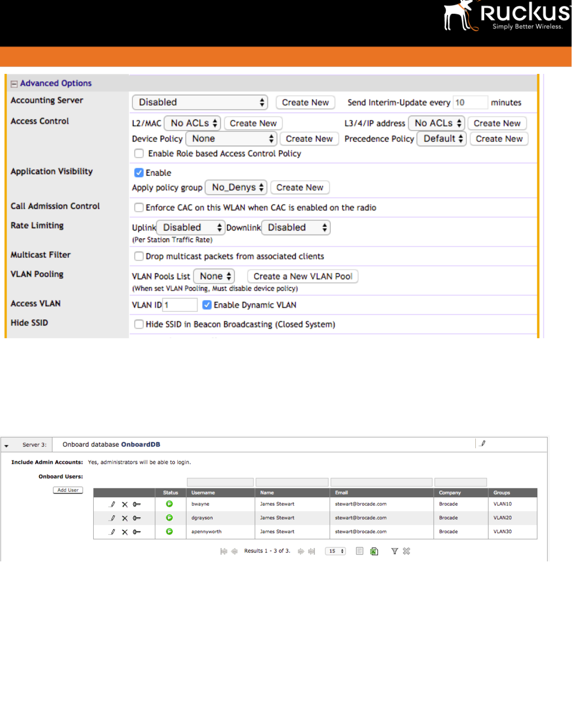
Task: Enable Role based Access Control Policy checkbox
Action: click(x=139, y=153)
